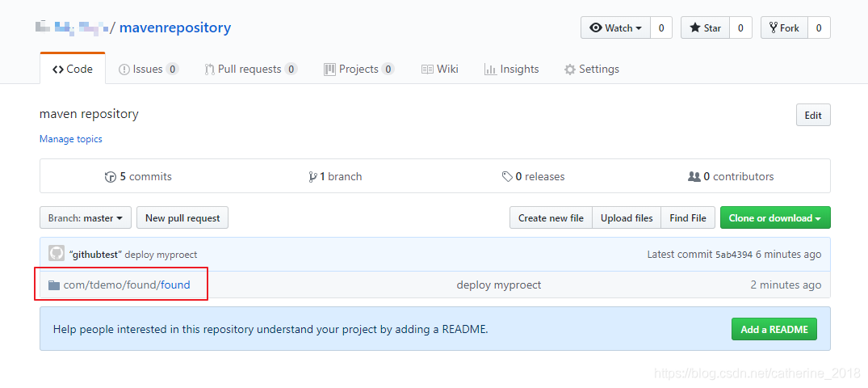
Task: Open the mavenrepository repository link
Action: click(x=175, y=27)
